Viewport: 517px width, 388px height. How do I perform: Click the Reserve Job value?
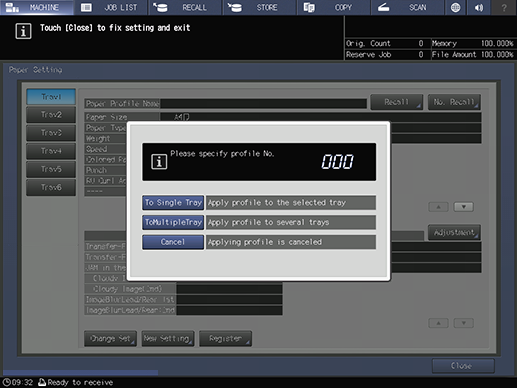pyautogui.click(x=421, y=55)
